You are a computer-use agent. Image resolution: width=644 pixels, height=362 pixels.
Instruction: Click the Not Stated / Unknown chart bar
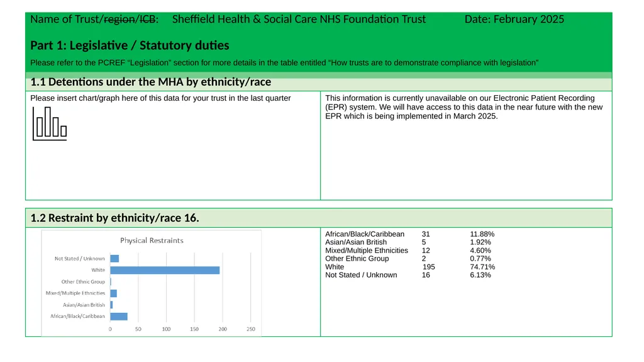click(x=114, y=259)
